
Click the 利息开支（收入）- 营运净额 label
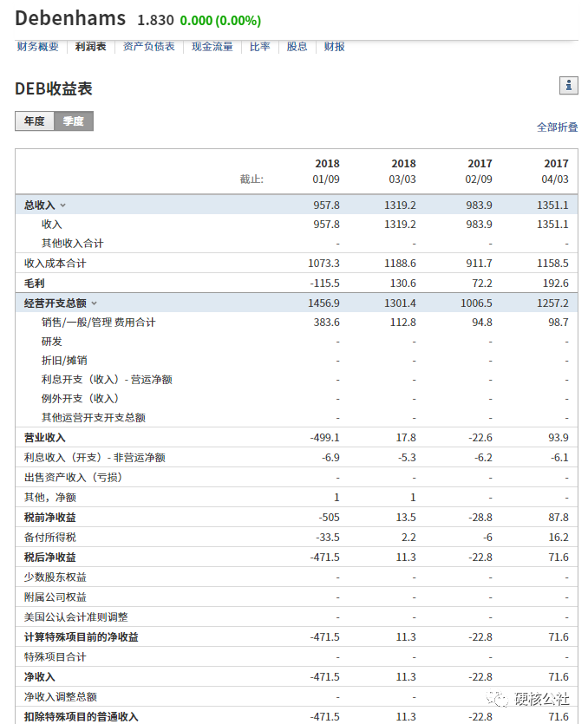tap(107, 380)
